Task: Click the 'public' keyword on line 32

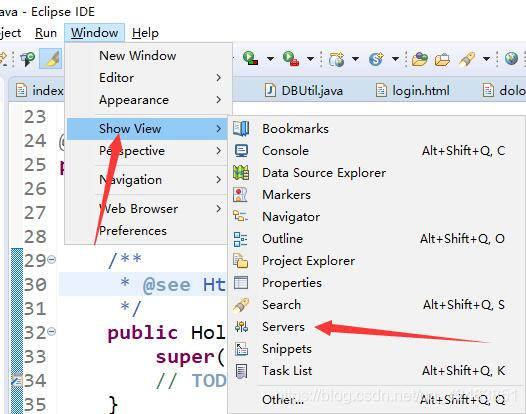Action: click(143, 333)
